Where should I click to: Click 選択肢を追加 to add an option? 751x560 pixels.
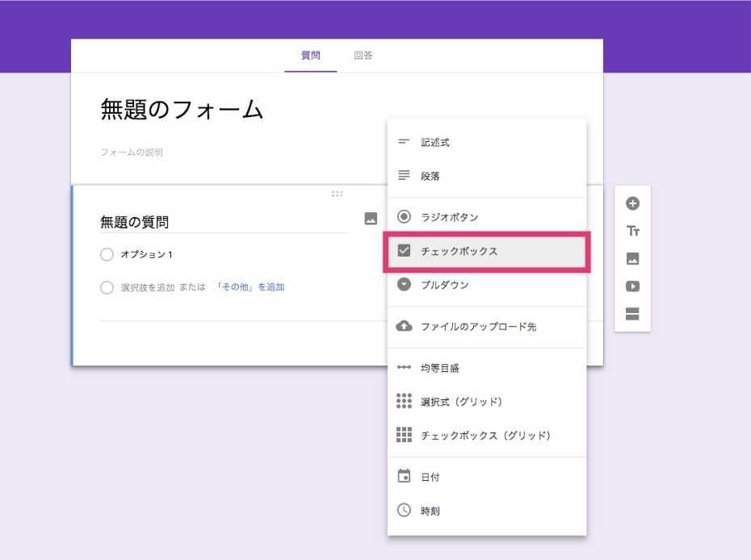click(149, 286)
